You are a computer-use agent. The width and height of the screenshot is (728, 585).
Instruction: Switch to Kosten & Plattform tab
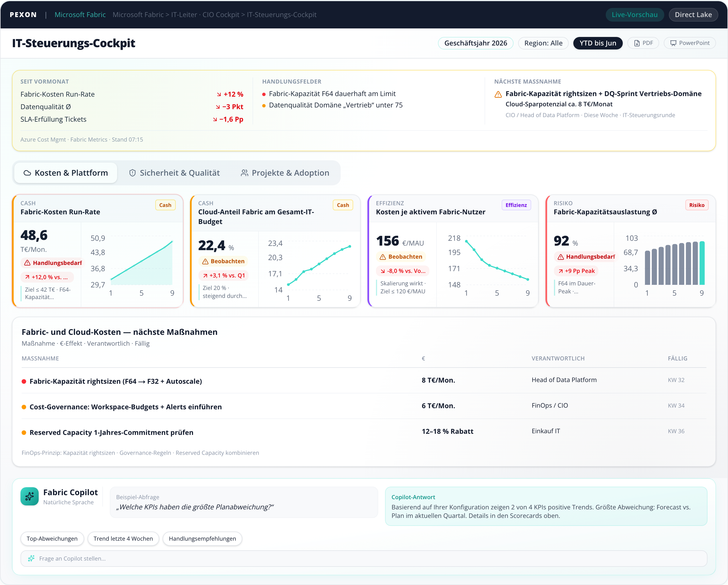66,173
